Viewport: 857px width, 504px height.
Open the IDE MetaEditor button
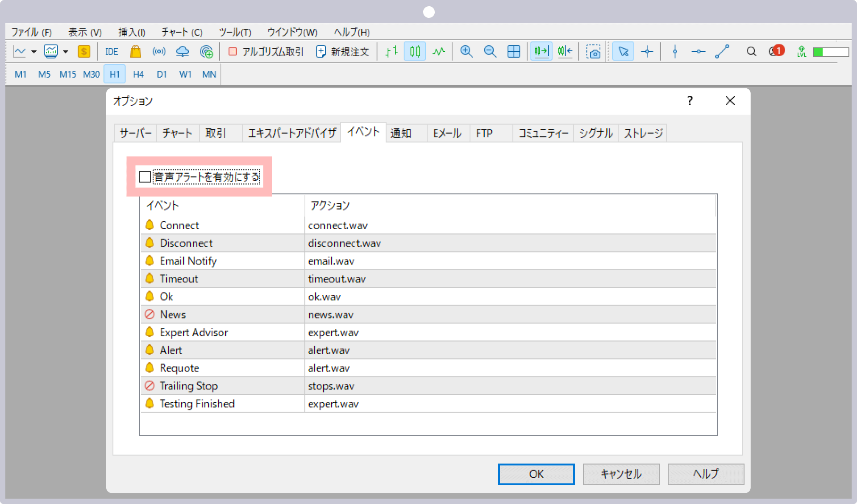112,52
